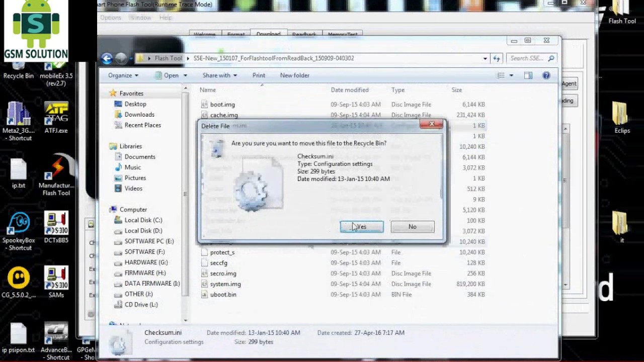
Task: Sort files by Name column header
Action: point(208,90)
